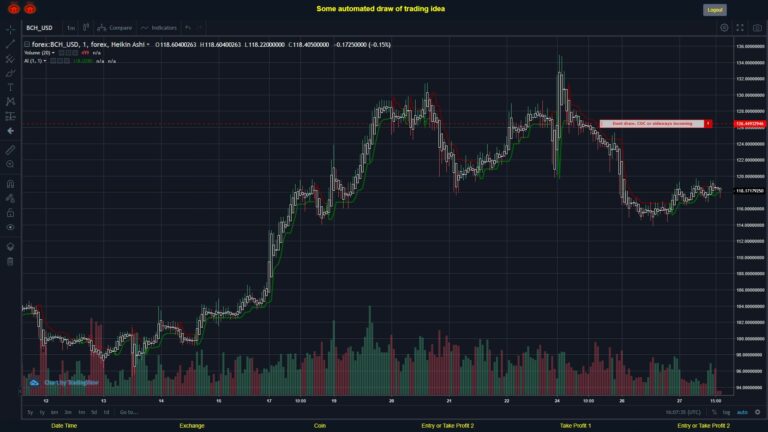
Task: Open axis settings gear at bottom right
Action: (757, 412)
